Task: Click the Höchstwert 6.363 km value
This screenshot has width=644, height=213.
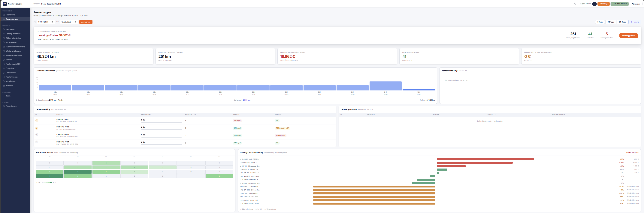Action: tap(246, 100)
